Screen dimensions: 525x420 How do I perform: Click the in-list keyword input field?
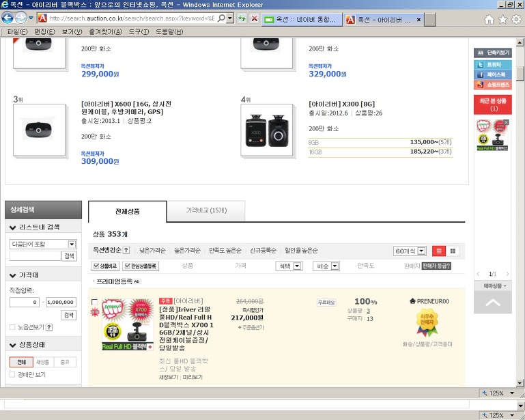pos(35,256)
